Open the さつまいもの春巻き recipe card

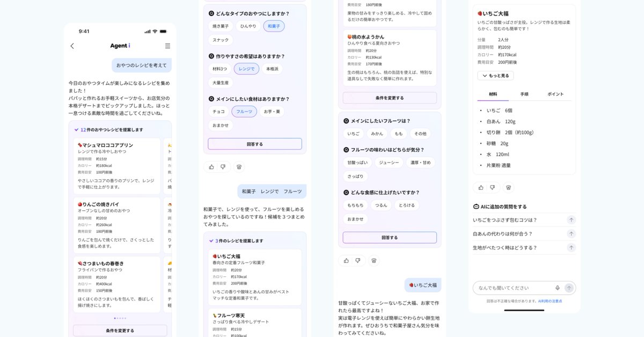click(117, 284)
